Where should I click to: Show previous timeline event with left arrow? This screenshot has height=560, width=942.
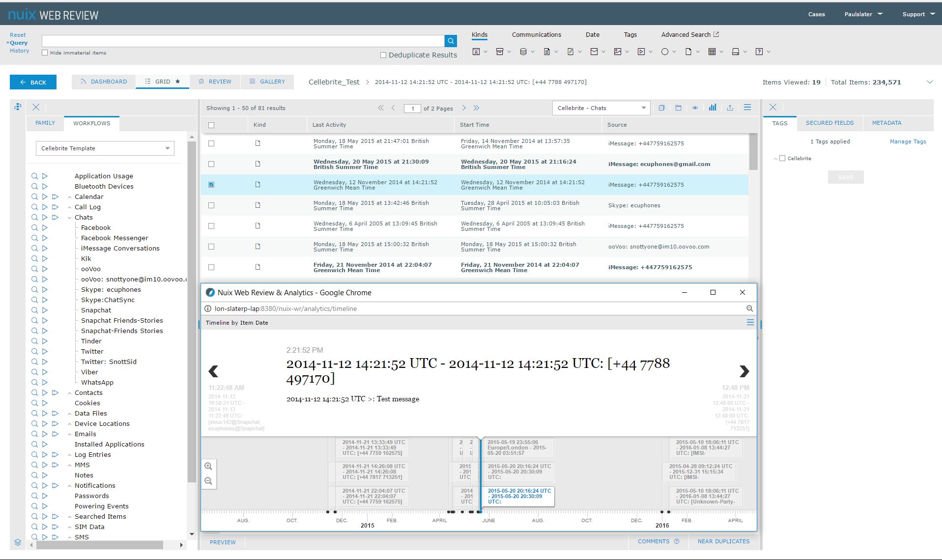[x=213, y=371]
